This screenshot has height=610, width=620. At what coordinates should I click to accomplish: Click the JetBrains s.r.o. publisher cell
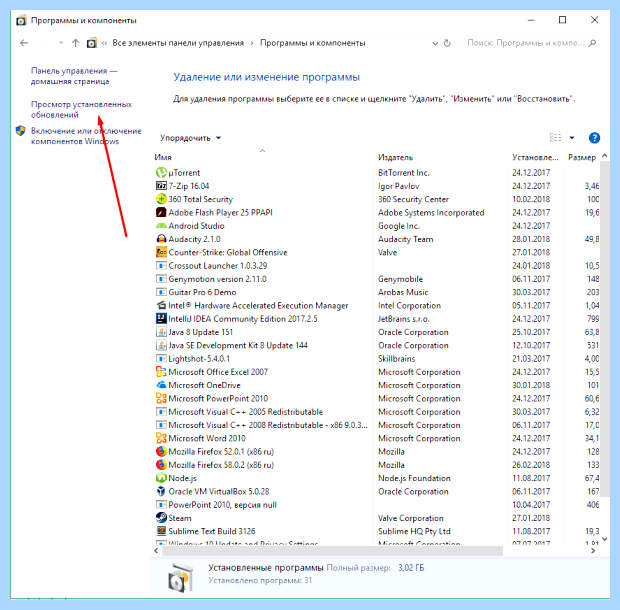point(404,319)
